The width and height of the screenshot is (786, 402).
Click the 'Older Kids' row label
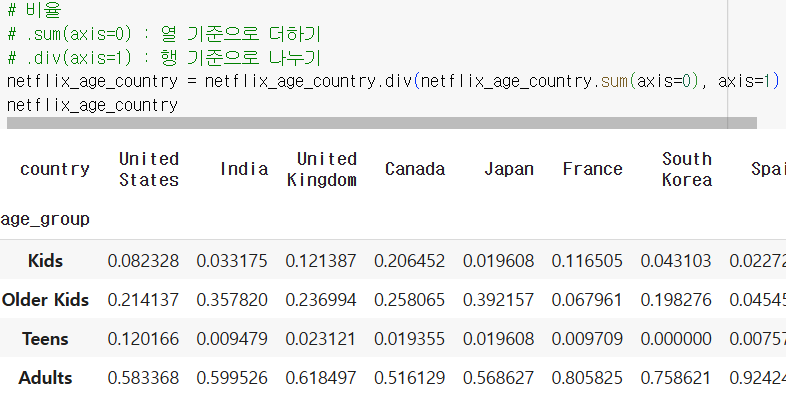click(x=45, y=300)
